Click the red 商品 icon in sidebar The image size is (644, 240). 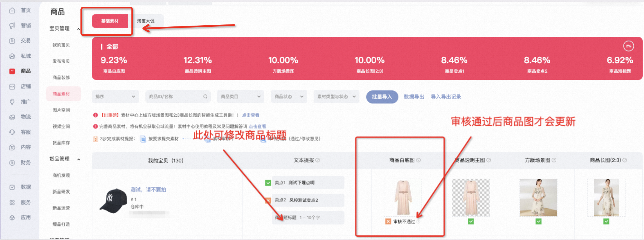[12, 71]
